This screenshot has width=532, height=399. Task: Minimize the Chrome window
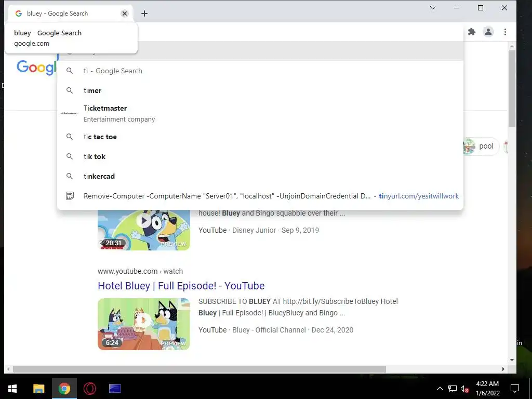[x=457, y=8]
